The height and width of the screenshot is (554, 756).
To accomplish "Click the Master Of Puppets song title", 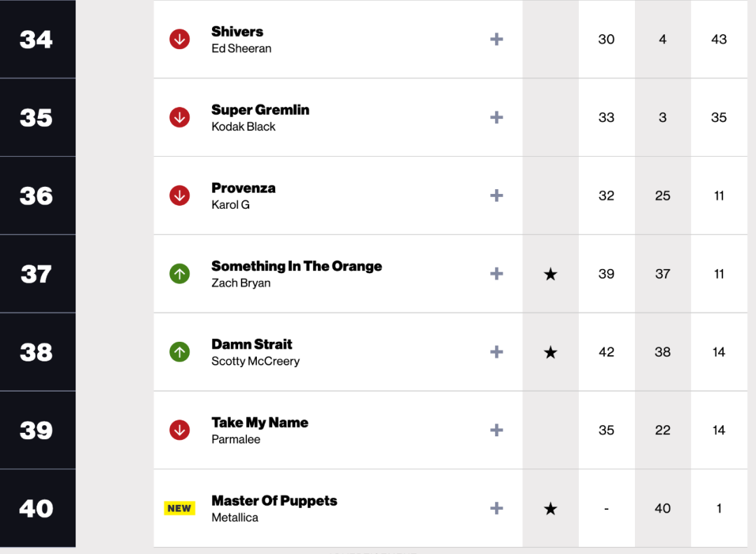I will pos(274,501).
